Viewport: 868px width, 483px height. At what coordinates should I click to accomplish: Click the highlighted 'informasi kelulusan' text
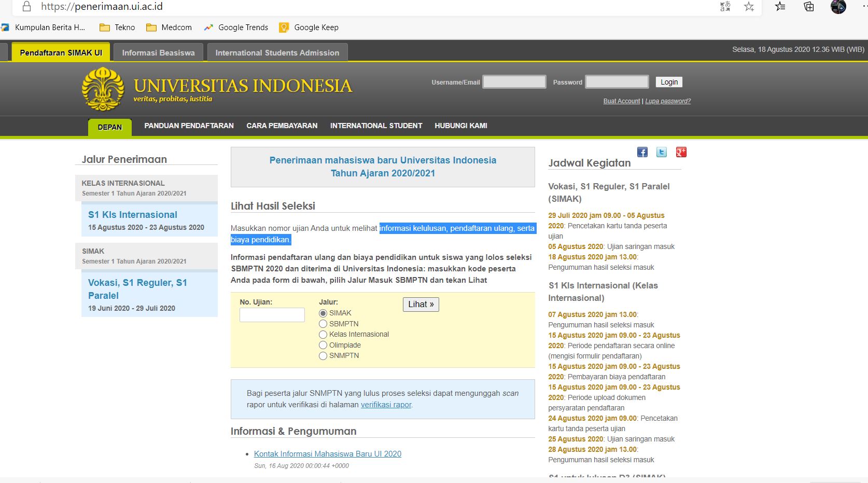tap(414, 228)
